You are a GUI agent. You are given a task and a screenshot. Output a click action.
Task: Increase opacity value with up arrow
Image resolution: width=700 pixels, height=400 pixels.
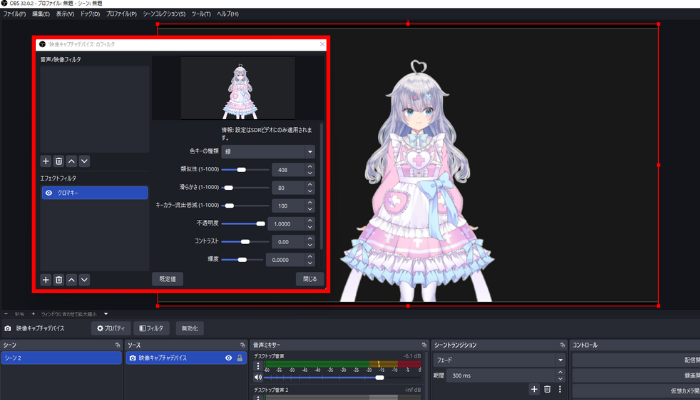point(310,221)
